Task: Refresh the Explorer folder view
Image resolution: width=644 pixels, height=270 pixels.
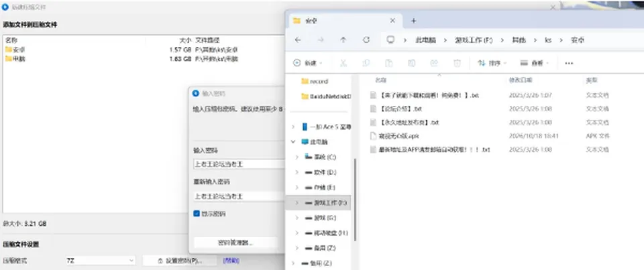Action: click(366, 40)
